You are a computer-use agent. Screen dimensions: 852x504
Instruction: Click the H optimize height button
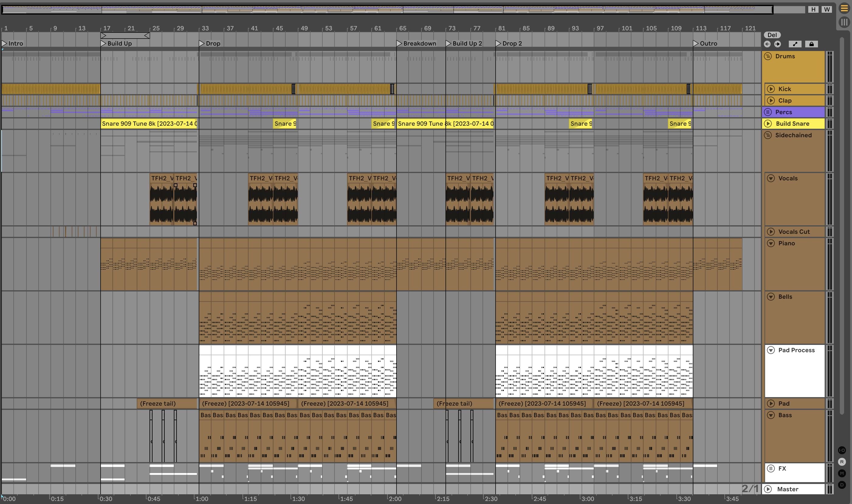click(813, 9)
